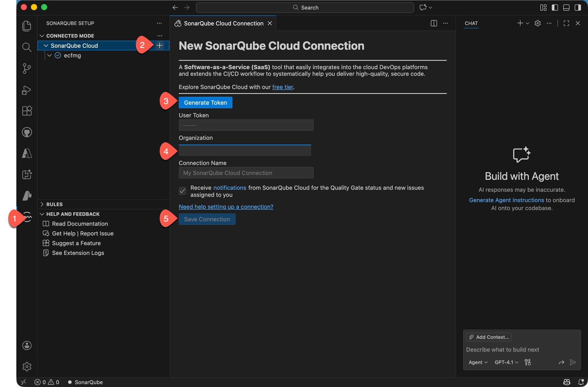This screenshot has width=588, height=387.
Task: Collapse the Connected Mode section
Action: tap(42, 36)
